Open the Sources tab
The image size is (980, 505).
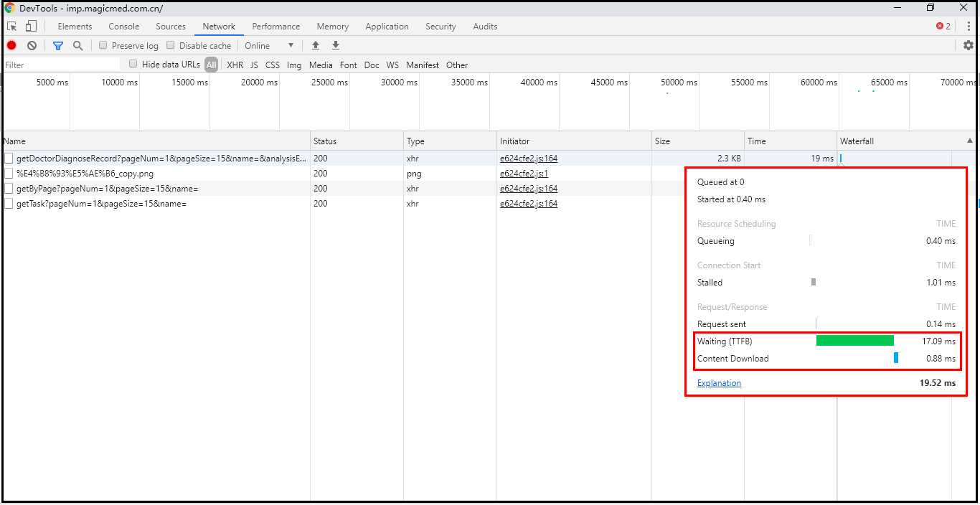171,27
